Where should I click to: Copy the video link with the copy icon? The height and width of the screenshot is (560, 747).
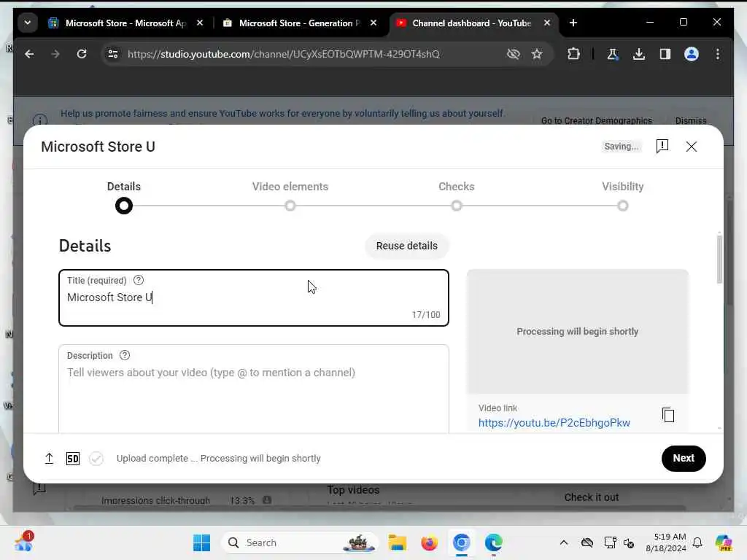(668, 415)
